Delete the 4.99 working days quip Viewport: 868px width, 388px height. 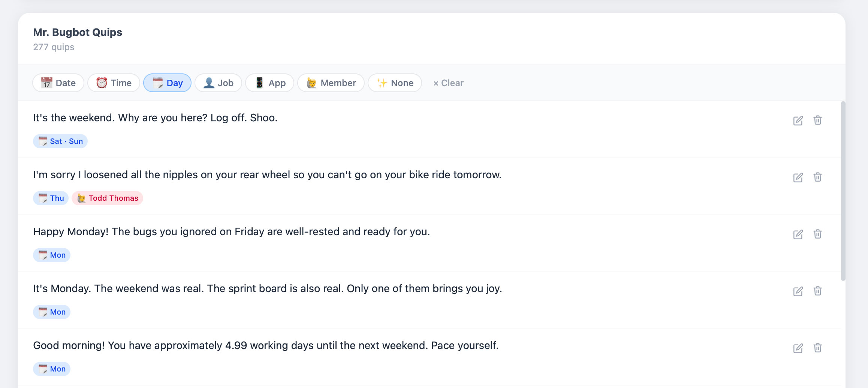pyautogui.click(x=817, y=348)
